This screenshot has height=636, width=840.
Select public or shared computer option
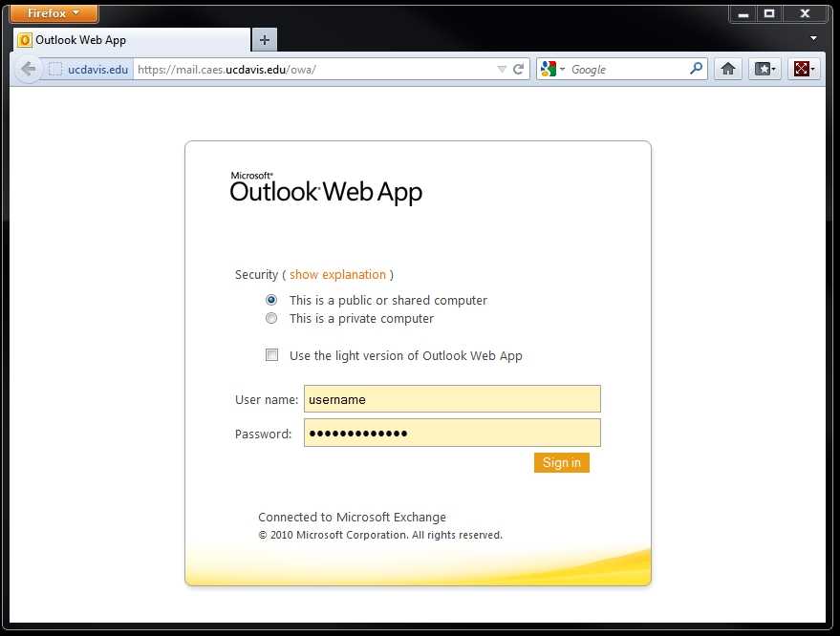point(271,300)
